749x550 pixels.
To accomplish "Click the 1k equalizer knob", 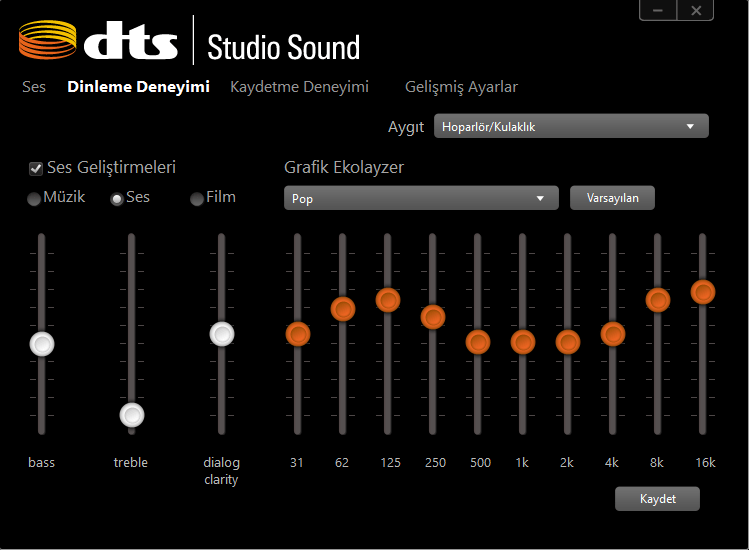I will [x=523, y=342].
